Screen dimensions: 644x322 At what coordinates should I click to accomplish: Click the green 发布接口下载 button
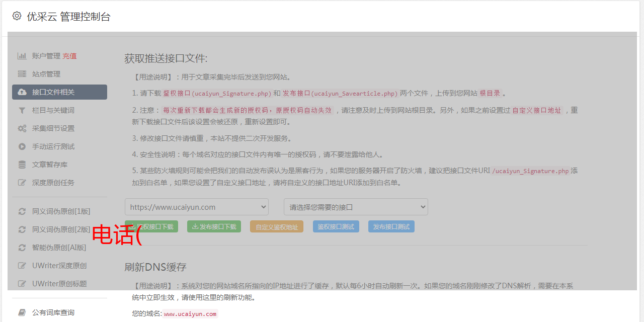(x=214, y=226)
